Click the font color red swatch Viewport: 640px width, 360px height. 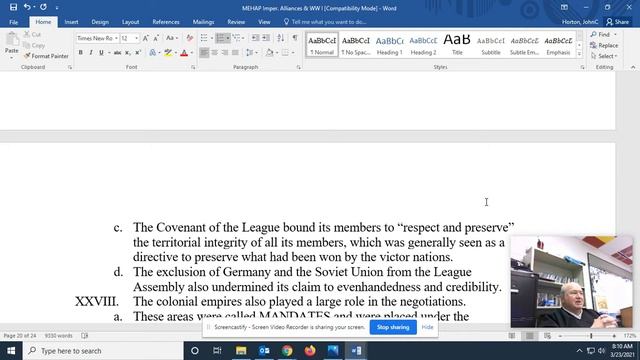(x=184, y=53)
